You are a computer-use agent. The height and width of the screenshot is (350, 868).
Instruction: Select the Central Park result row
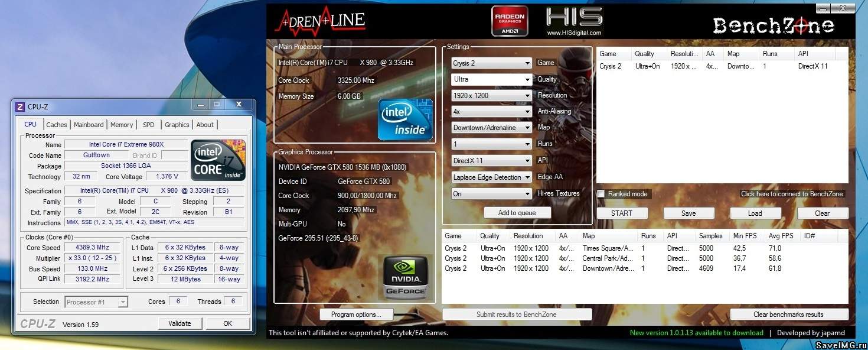click(645, 258)
